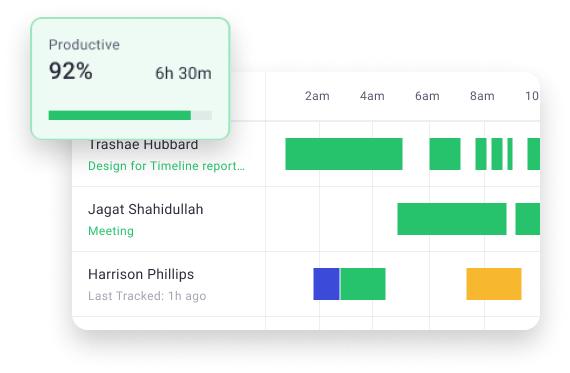Click the thinnest green sliver in Trashae's row
The image size is (570, 373).
pyautogui.click(x=510, y=154)
